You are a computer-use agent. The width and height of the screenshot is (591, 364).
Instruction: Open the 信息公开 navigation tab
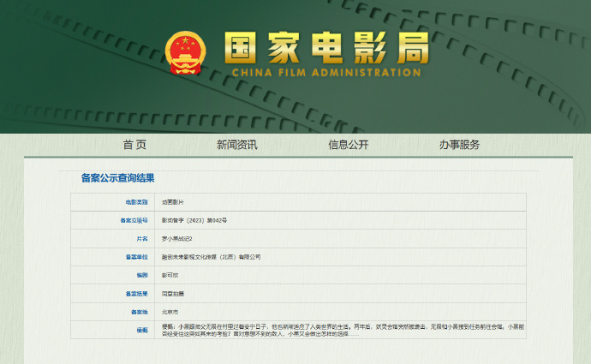click(x=349, y=145)
